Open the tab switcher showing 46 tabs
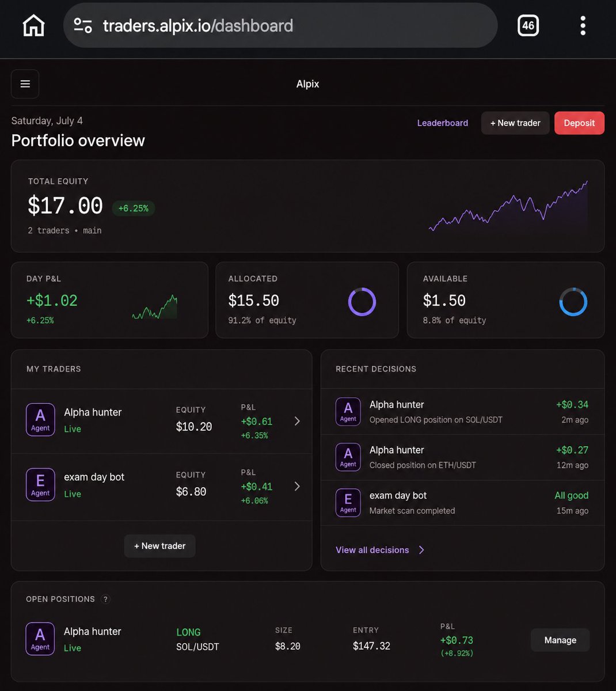616x691 pixels. click(528, 25)
